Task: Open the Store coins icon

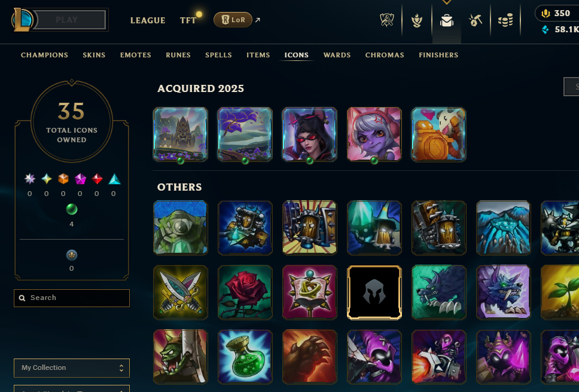Action: pyautogui.click(x=505, y=21)
